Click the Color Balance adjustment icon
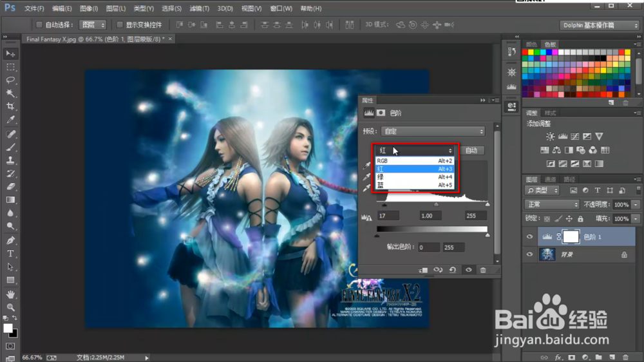Viewport: 644px width, 362px height. tap(556, 150)
